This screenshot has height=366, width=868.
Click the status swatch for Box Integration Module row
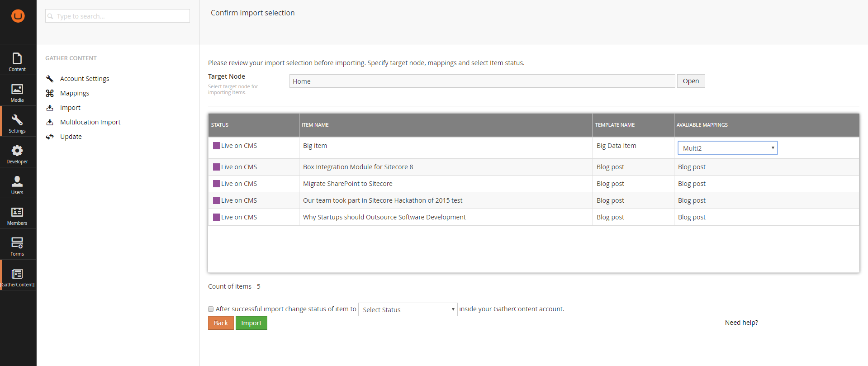217,167
